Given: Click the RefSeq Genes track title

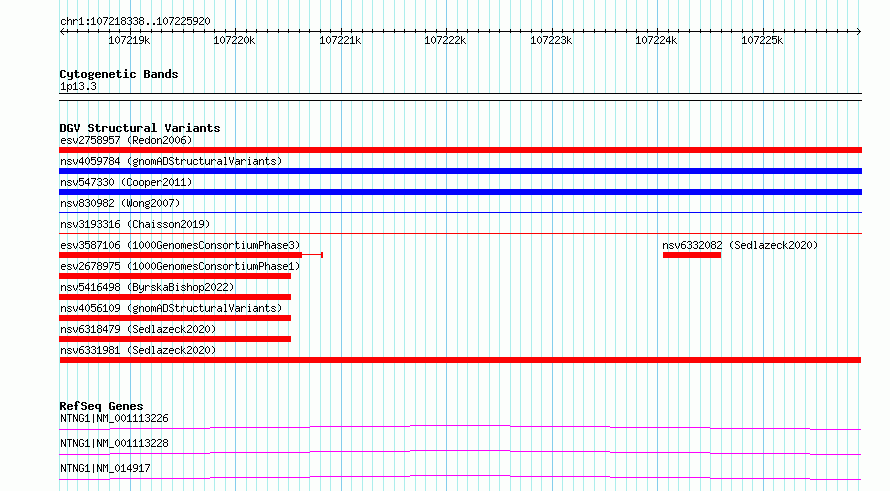Looking at the screenshot, I should (101, 406).
